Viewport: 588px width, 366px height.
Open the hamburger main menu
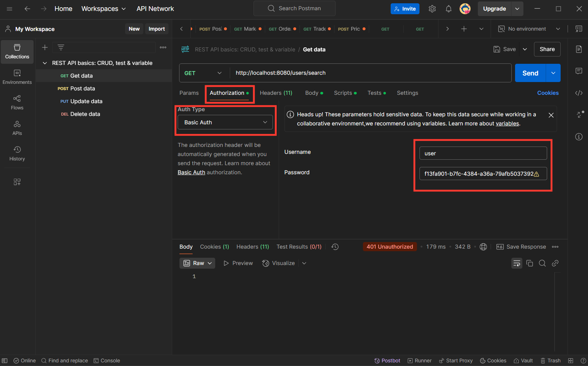pos(9,9)
